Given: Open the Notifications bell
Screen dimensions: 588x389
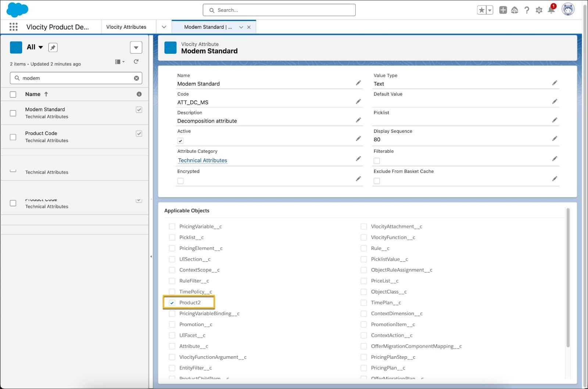Looking at the screenshot, I should (x=551, y=10).
